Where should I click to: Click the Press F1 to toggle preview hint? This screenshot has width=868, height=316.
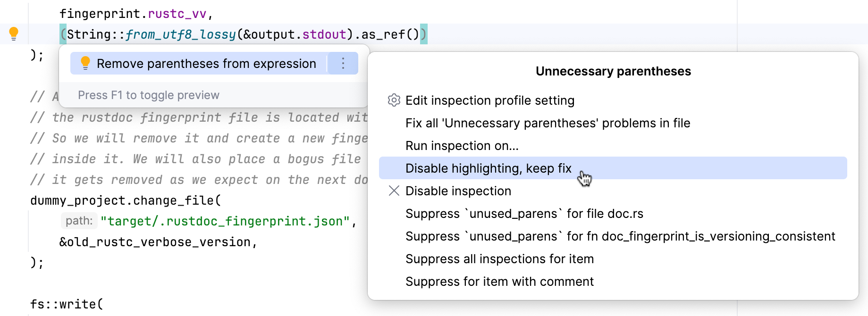149,95
